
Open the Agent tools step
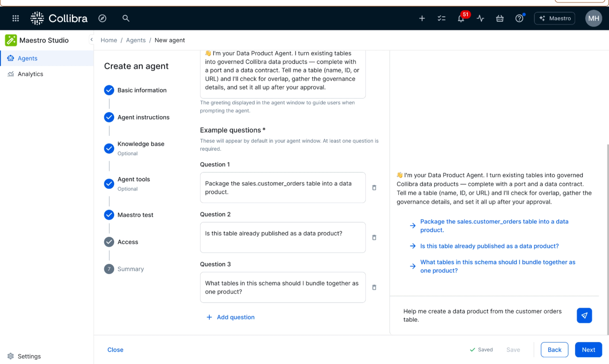click(x=127, y=183)
